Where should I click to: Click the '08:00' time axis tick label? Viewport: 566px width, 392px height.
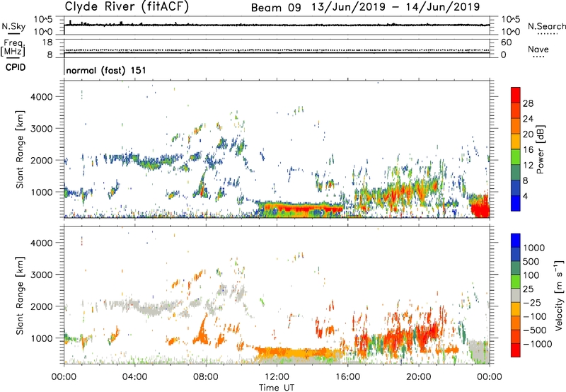pos(206,377)
